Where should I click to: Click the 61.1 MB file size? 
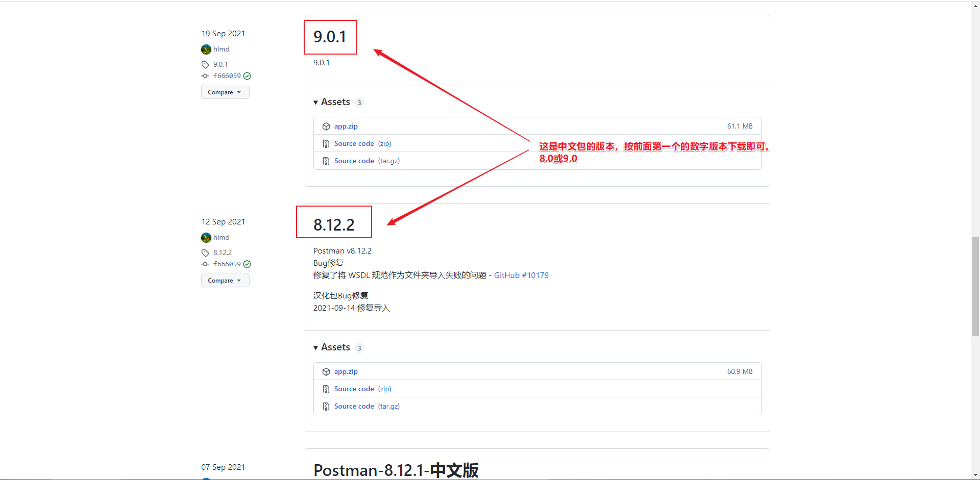click(x=740, y=127)
